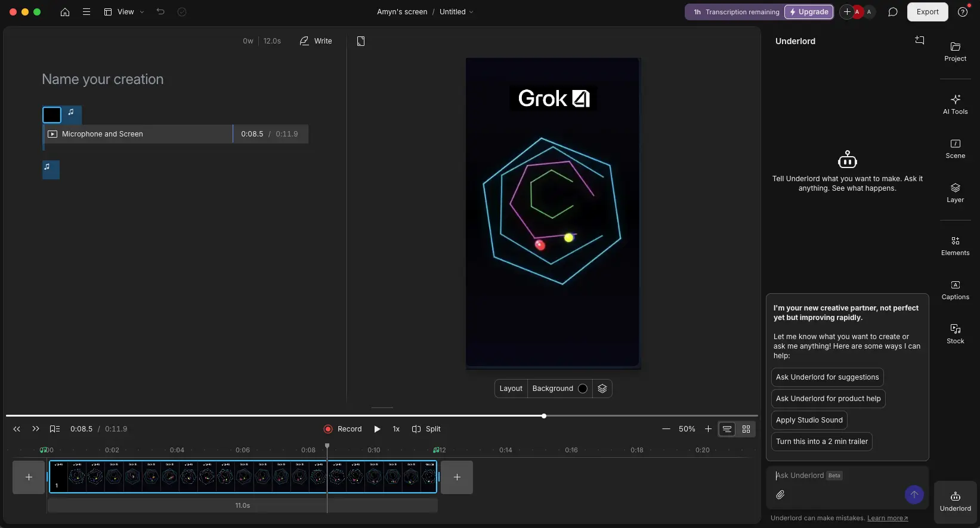Screen dimensions: 980x528
Task: Add a scene before the clip
Action: tap(29, 477)
